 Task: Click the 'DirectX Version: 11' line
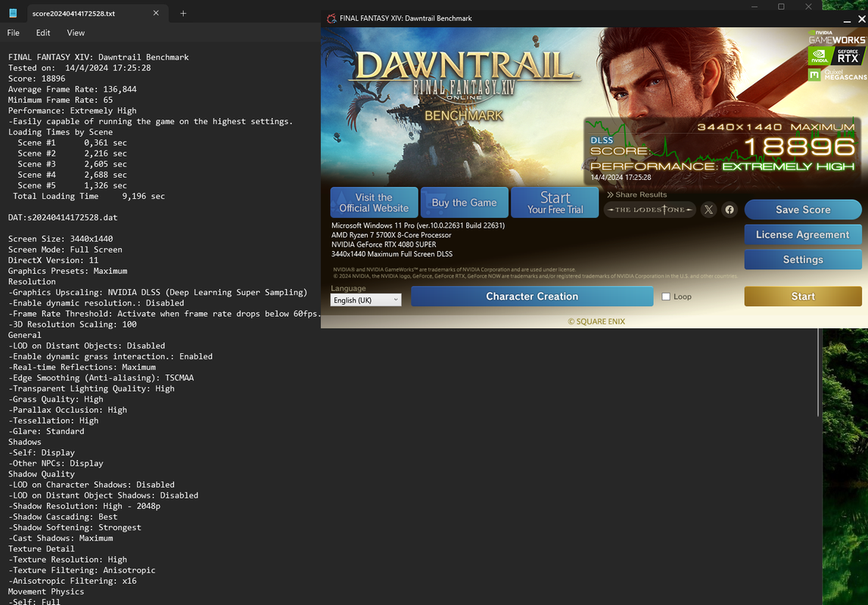pos(53,260)
